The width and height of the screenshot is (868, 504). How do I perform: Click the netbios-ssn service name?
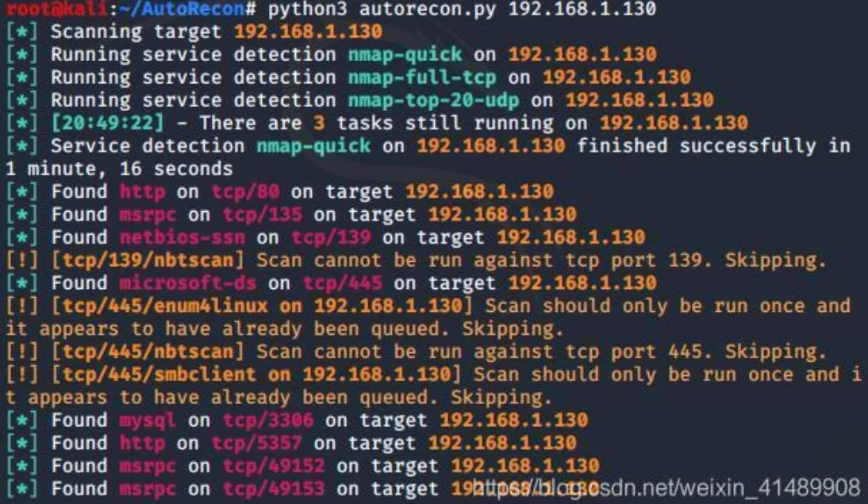click(182, 237)
